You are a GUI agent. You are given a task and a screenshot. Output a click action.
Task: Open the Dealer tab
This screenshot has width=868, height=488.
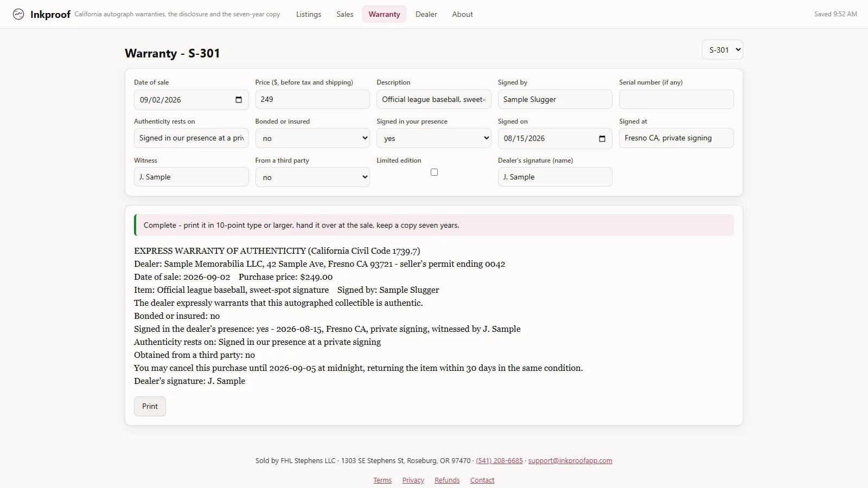[426, 14]
